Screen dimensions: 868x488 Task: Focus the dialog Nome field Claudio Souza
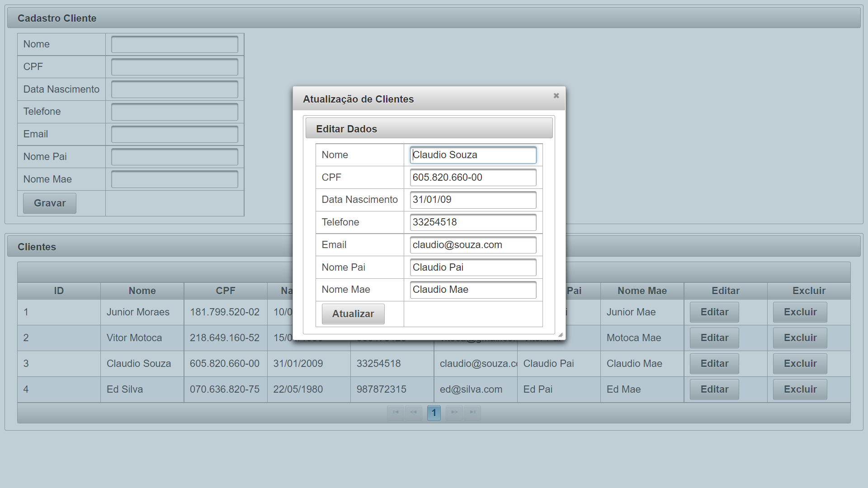point(473,155)
